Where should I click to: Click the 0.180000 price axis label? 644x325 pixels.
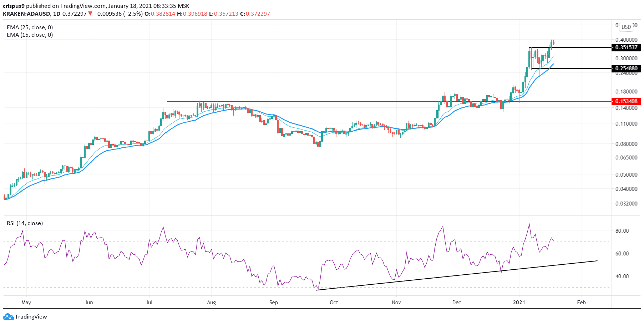click(626, 91)
